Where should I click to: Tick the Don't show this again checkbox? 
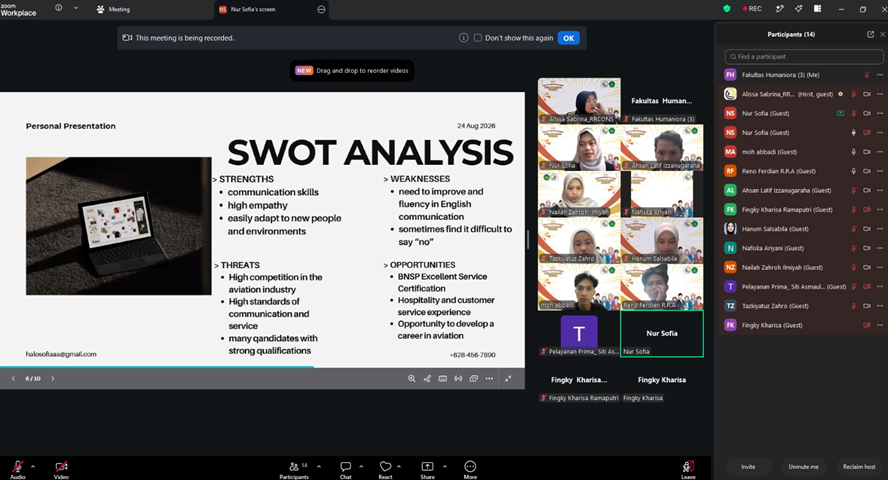478,38
